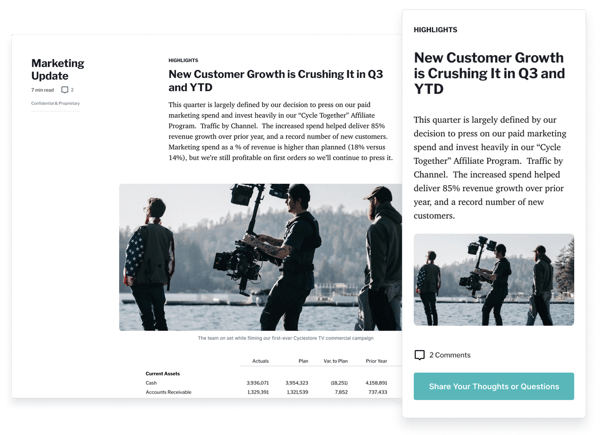The image size is (600, 435).
Task: Click the headline in the main report
Action: [276, 80]
